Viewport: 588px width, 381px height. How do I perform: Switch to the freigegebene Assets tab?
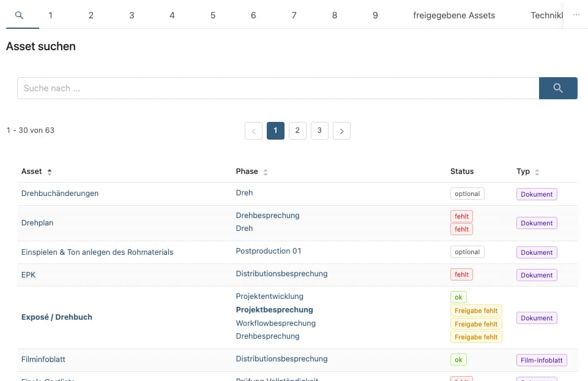(x=454, y=15)
